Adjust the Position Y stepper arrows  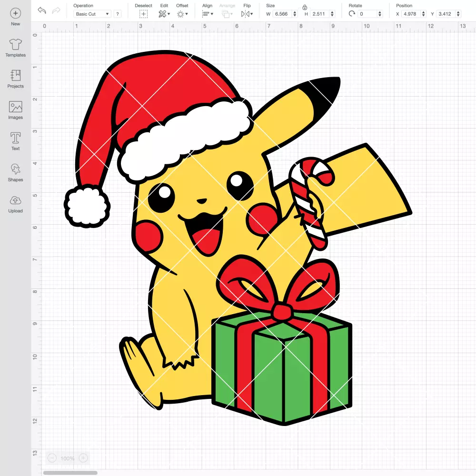(458, 14)
